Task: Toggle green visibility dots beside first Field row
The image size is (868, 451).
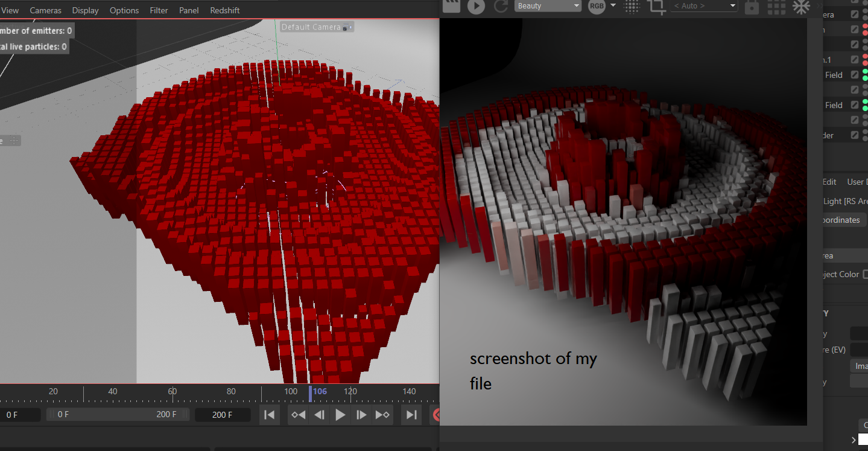Action: pos(865,75)
